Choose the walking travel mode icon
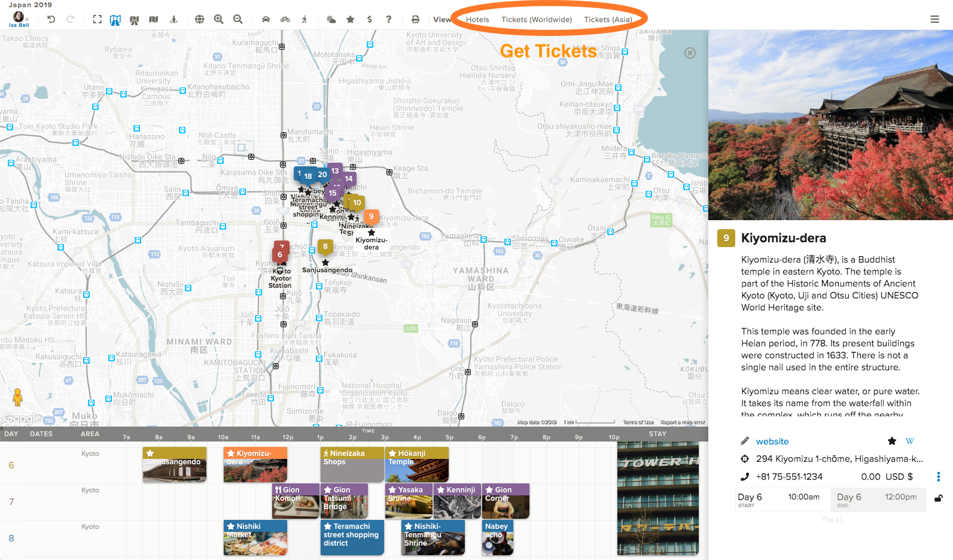The height and width of the screenshot is (560, 953). [x=305, y=19]
